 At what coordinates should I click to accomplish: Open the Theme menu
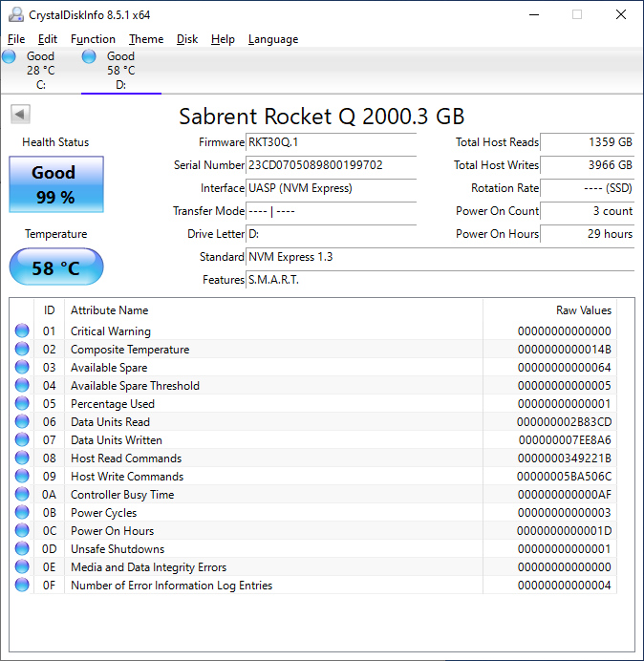coord(146,39)
